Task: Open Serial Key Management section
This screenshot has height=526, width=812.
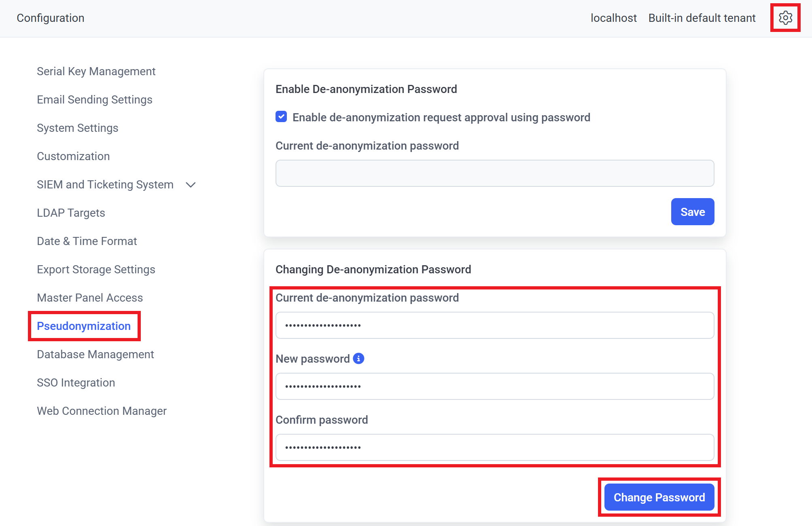Action: pos(96,72)
